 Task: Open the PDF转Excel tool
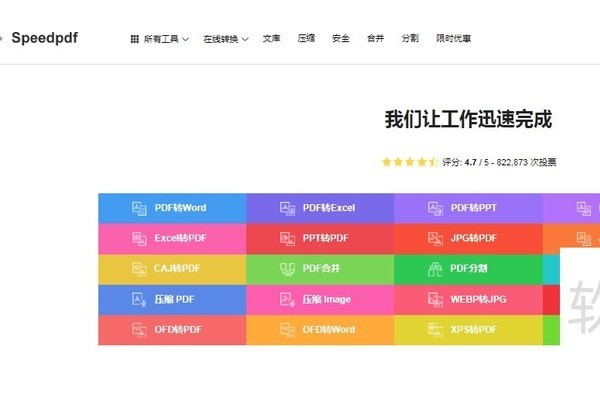[x=320, y=209]
